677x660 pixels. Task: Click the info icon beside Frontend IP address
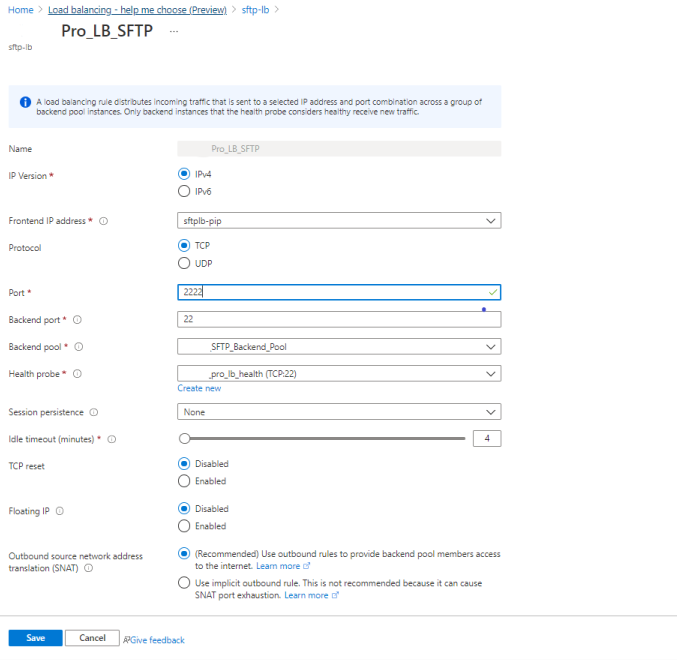104,221
